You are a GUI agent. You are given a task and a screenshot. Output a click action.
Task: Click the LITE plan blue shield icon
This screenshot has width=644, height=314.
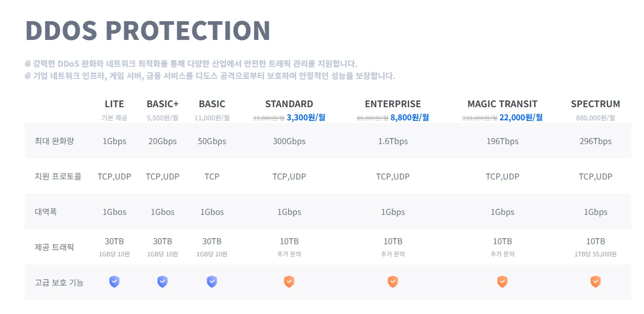(115, 282)
